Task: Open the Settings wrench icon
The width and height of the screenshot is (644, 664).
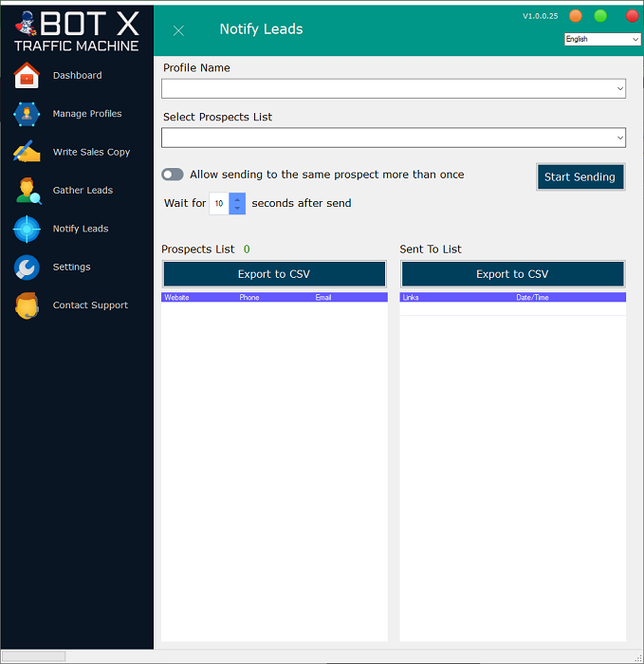Action: [27, 267]
